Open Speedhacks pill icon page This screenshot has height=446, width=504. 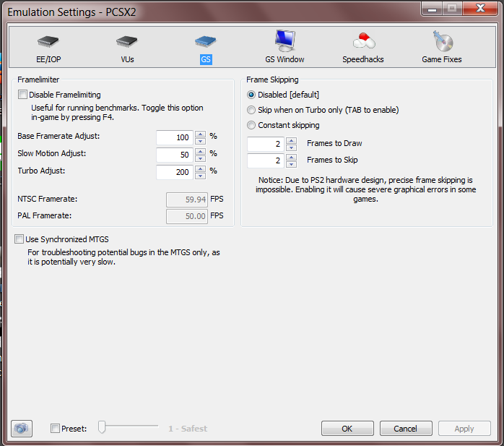coord(363,40)
